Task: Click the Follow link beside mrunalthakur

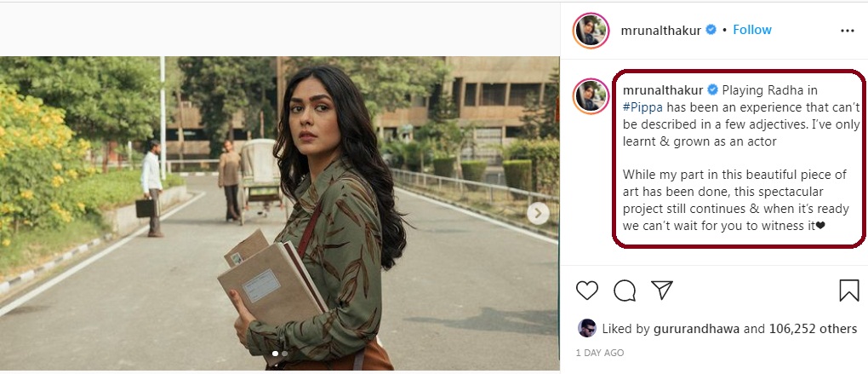Action: [x=752, y=30]
